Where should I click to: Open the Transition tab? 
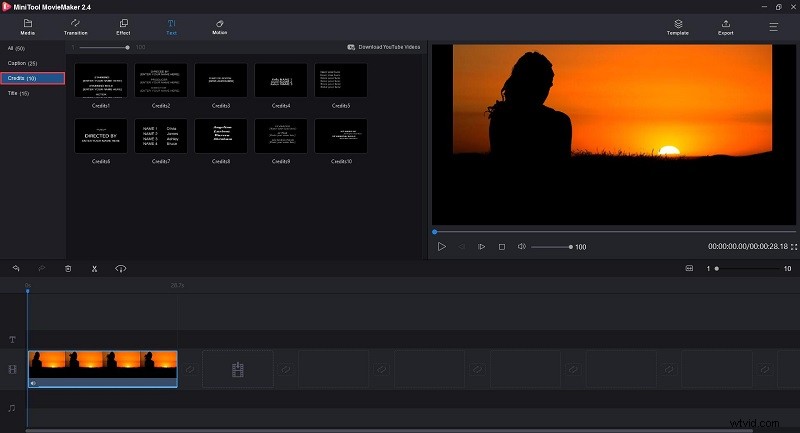click(x=76, y=27)
